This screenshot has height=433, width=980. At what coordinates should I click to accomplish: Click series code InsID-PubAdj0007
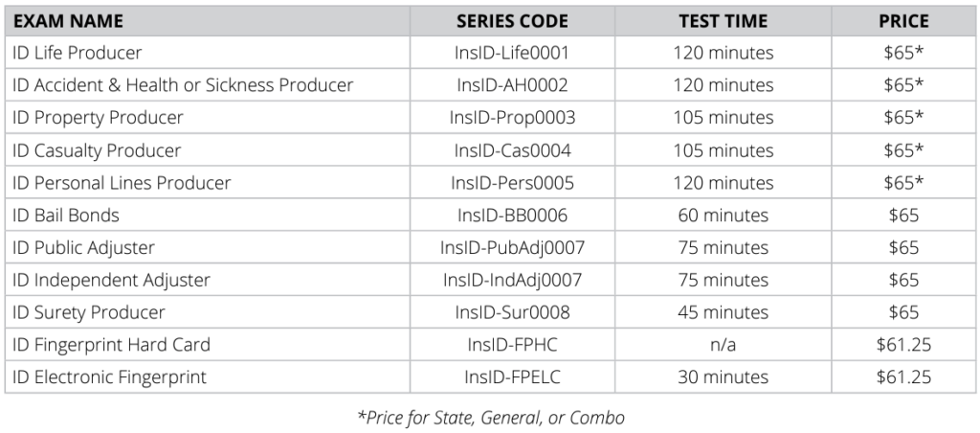512,248
